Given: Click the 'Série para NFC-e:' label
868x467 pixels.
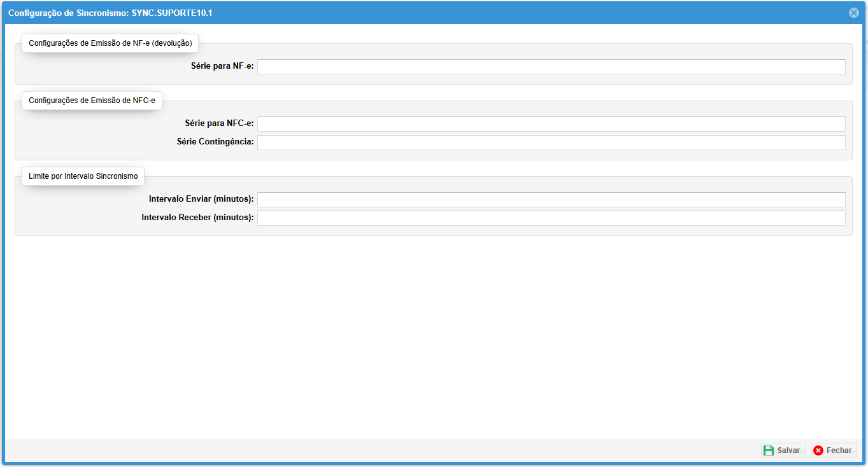Looking at the screenshot, I should 219,123.
